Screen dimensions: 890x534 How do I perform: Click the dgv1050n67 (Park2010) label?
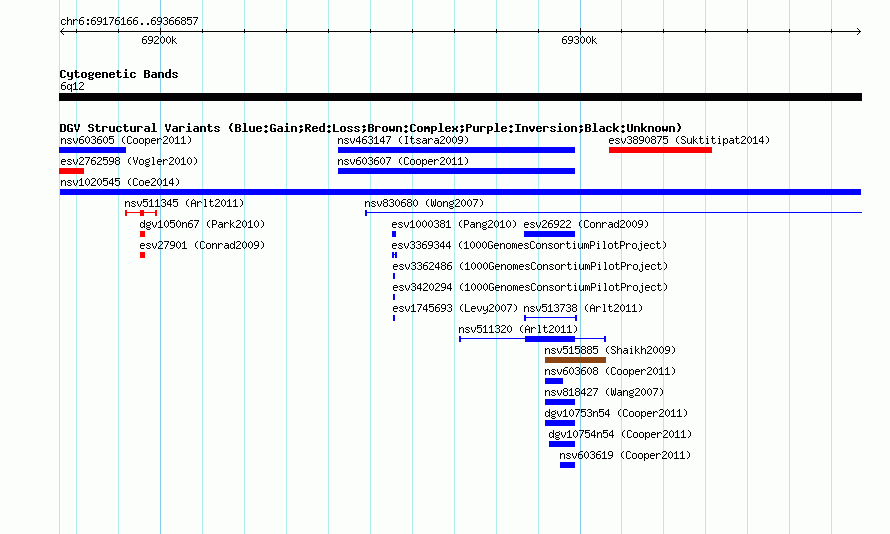pos(202,224)
